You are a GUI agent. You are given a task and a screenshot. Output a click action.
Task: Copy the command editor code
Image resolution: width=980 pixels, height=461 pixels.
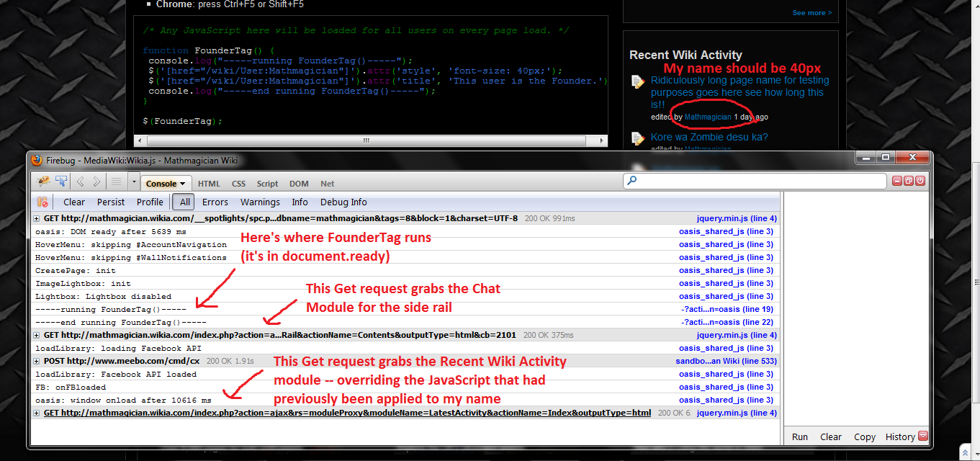coord(865,437)
